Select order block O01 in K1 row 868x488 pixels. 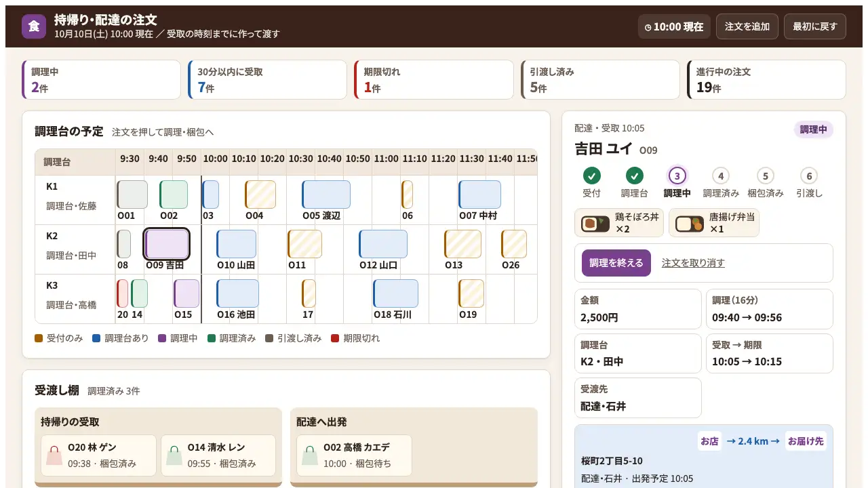click(x=132, y=195)
